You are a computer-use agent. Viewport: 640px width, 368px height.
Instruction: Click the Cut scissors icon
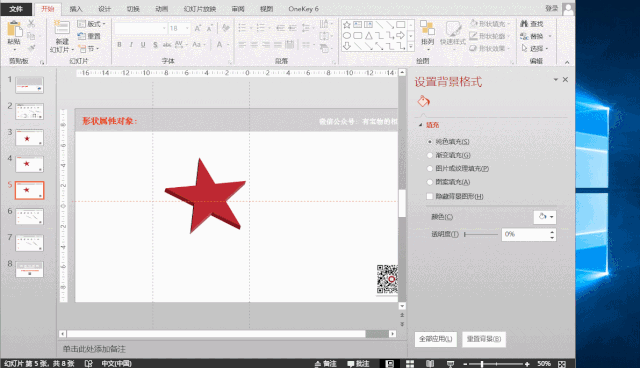coord(31,24)
